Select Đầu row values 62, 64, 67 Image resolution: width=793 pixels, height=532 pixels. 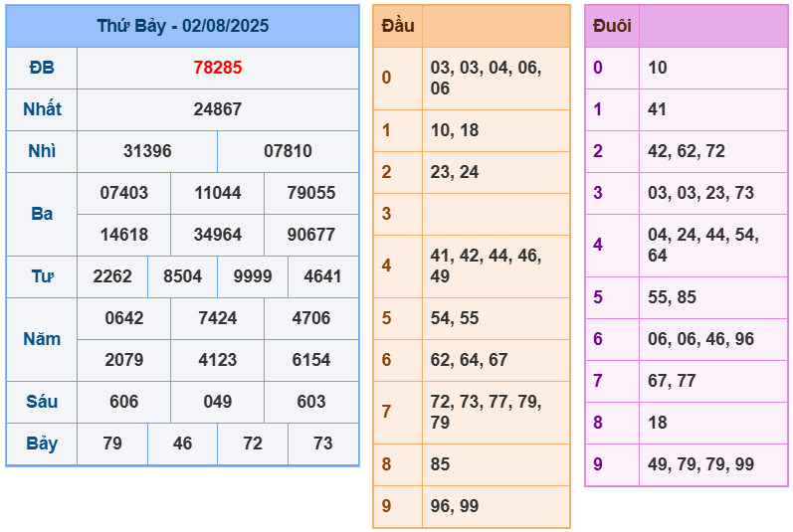click(x=469, y=360)
